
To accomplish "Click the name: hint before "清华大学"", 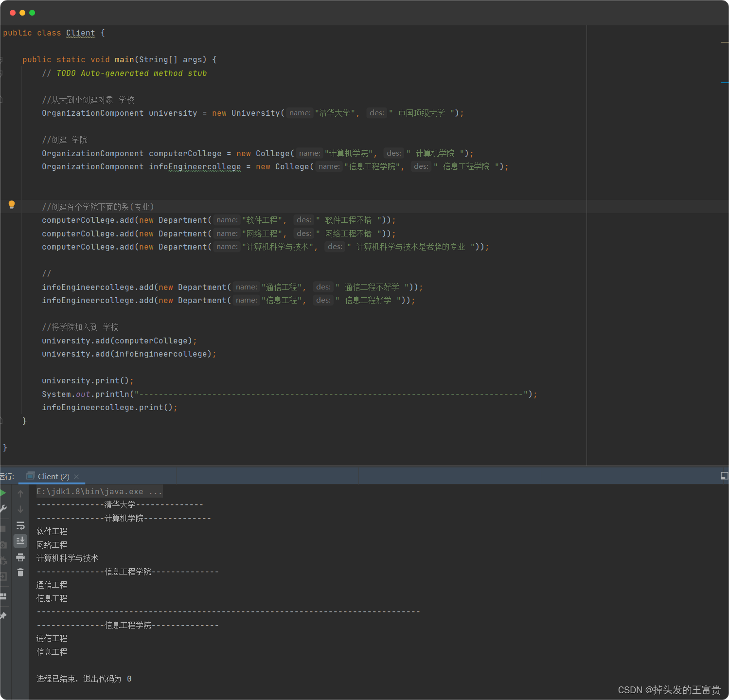I will click(x=300, y=113).
